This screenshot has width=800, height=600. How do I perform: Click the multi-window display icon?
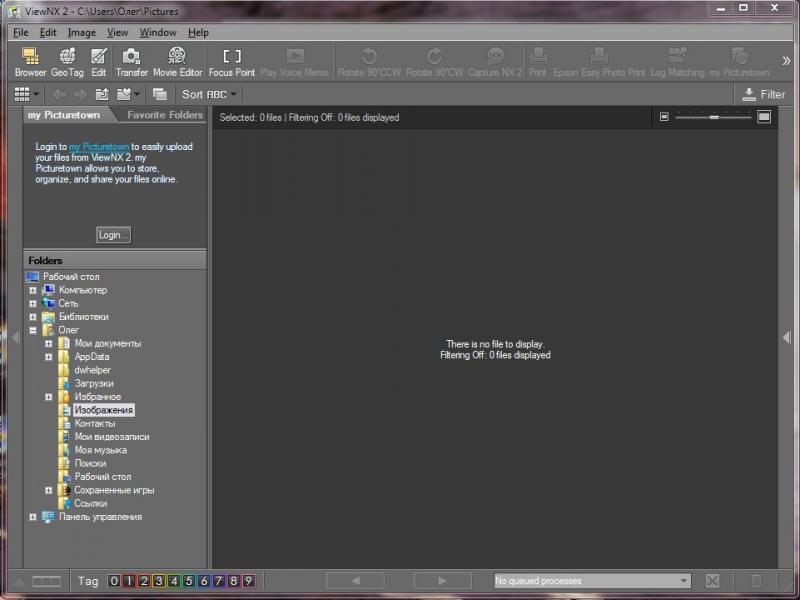160,94
